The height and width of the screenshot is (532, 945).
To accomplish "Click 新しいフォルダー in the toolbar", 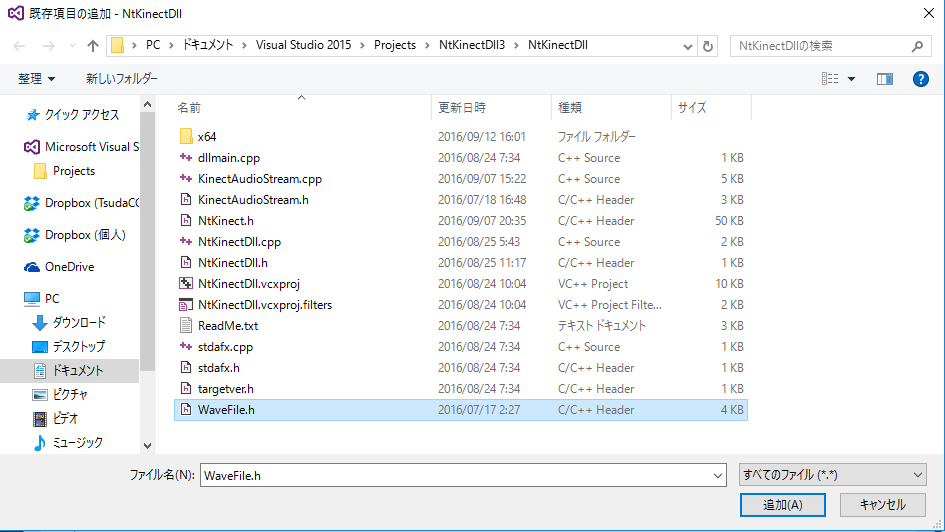I will [121, 79].
